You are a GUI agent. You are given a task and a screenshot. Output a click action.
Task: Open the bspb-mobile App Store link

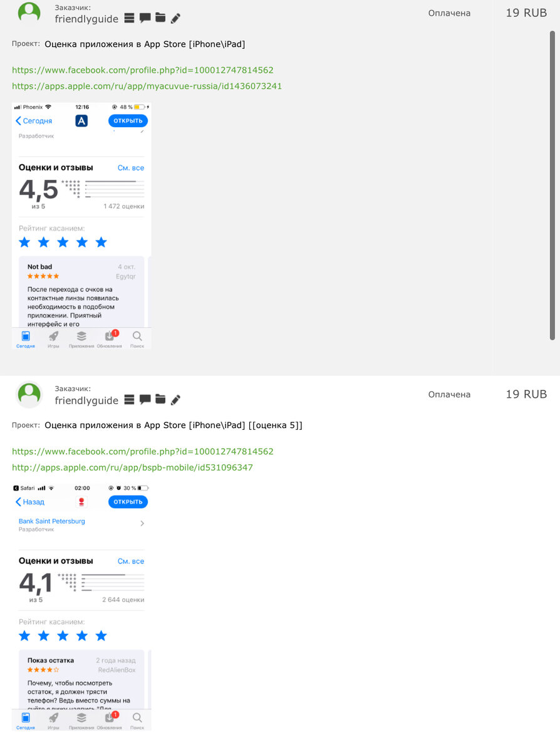[132, 467]
